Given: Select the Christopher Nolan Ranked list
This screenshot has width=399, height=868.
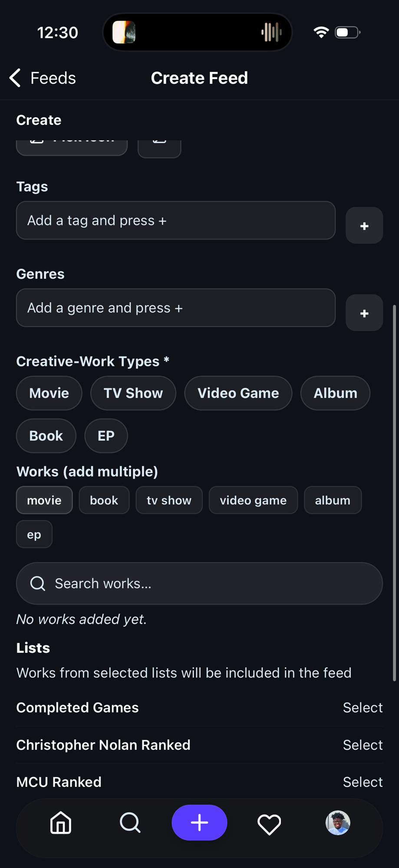Looking at the screenshot, I should tap(363, 745).
